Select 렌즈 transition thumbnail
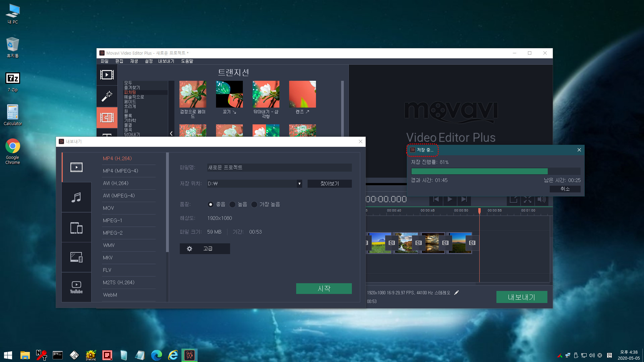Viewport: 644px width, 362px height. click(x=303, y=94)
